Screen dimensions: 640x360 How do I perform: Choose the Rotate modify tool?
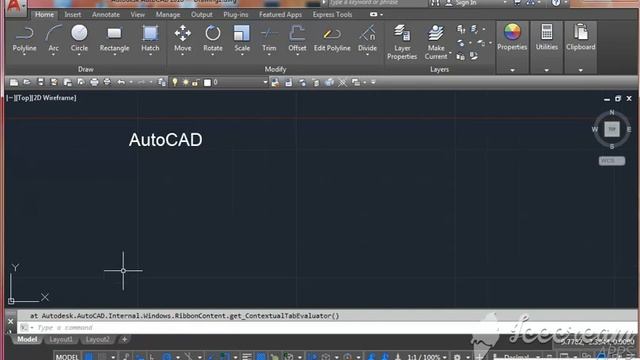pos(213,39)
